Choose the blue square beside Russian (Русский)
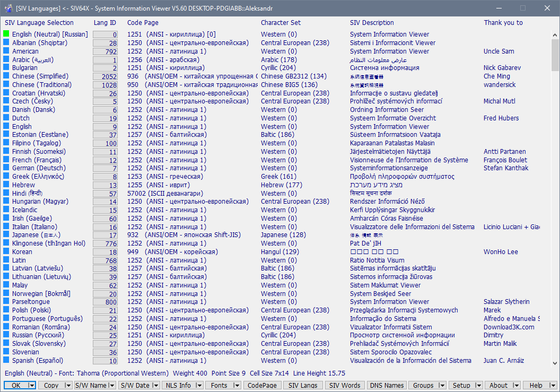 (x=6, y=335)
